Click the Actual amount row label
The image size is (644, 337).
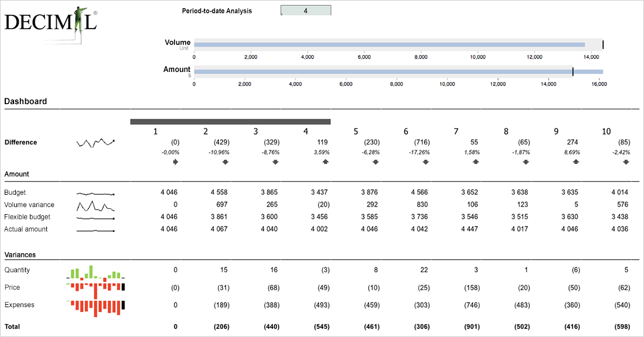pos(26,229)
